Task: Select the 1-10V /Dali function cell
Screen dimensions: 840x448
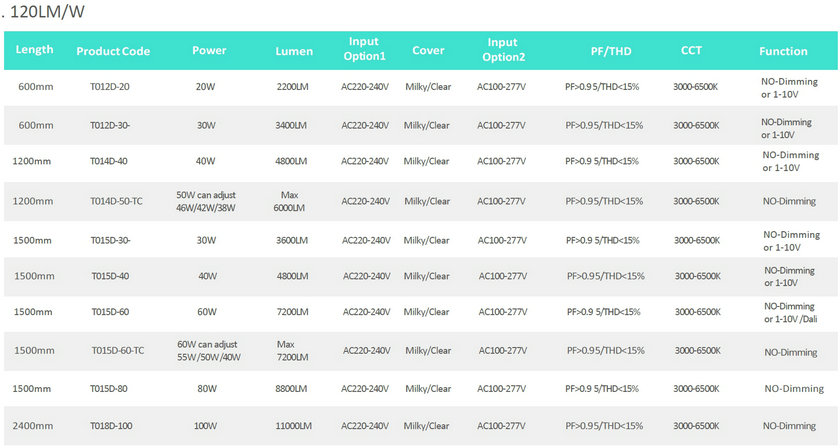Action: pyautogui.click(x=790, y=312)
